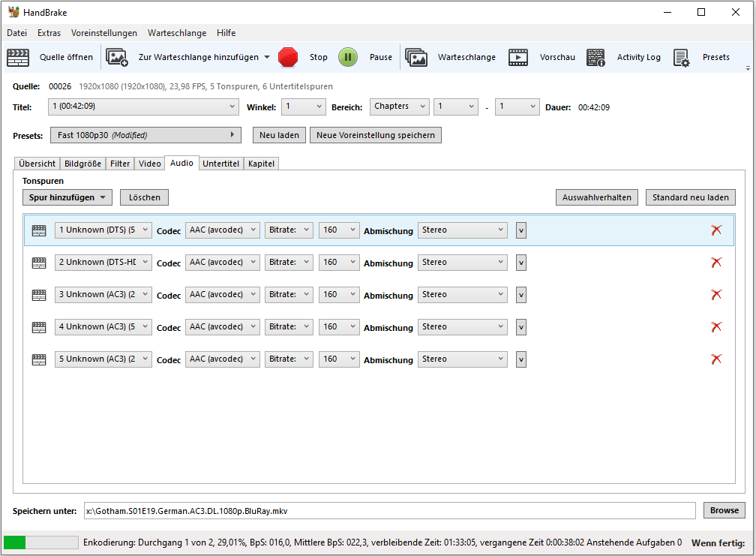This screenshot has width=756, height=556.
Task: Open the Bitrate mode dropdown for track 5
Action: [289, 359]
